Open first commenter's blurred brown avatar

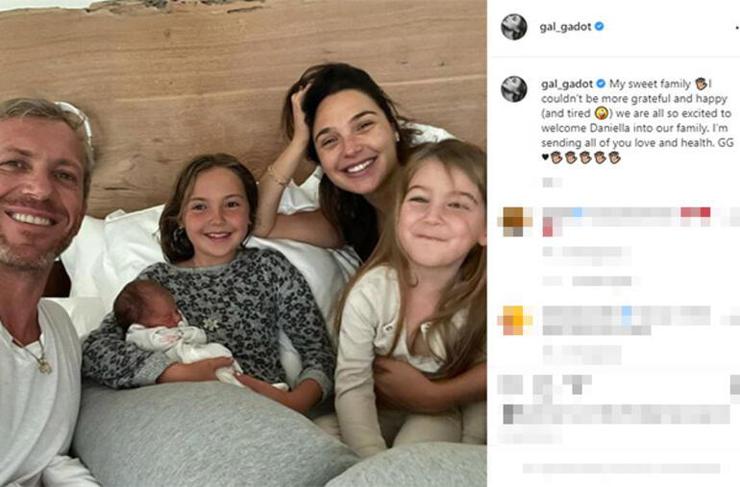pyautogui.click(x=514, y=221)
